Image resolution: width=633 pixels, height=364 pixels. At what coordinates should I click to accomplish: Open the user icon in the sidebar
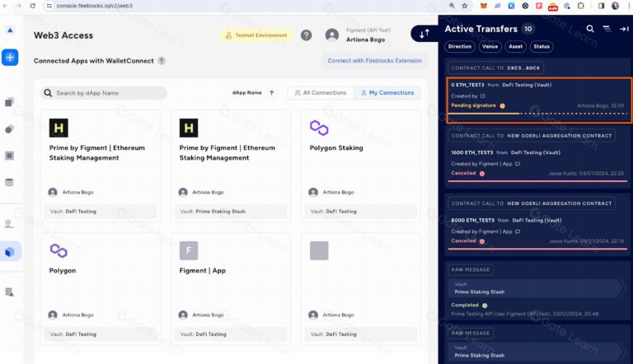coord(9,223)
